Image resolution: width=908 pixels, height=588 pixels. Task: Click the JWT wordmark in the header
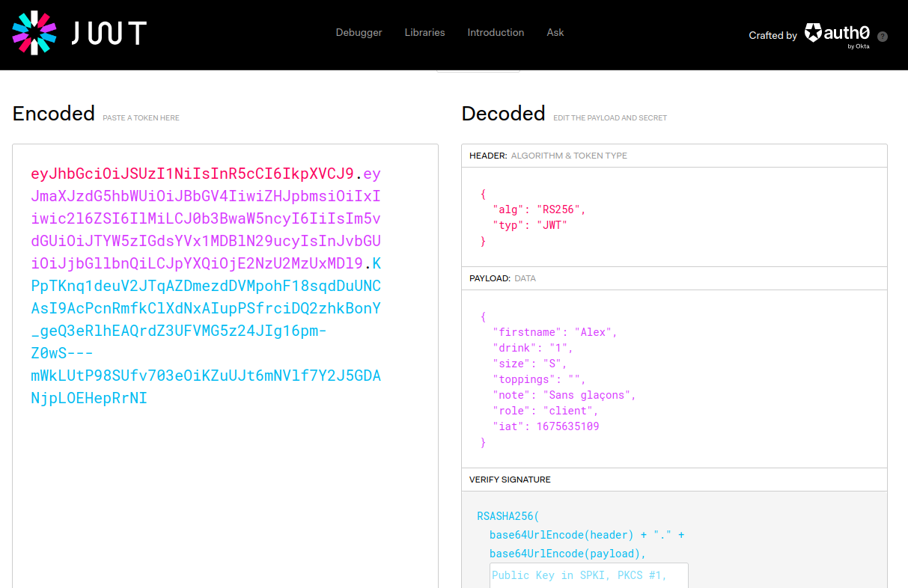pyautogui.click(x=109, y=33)
